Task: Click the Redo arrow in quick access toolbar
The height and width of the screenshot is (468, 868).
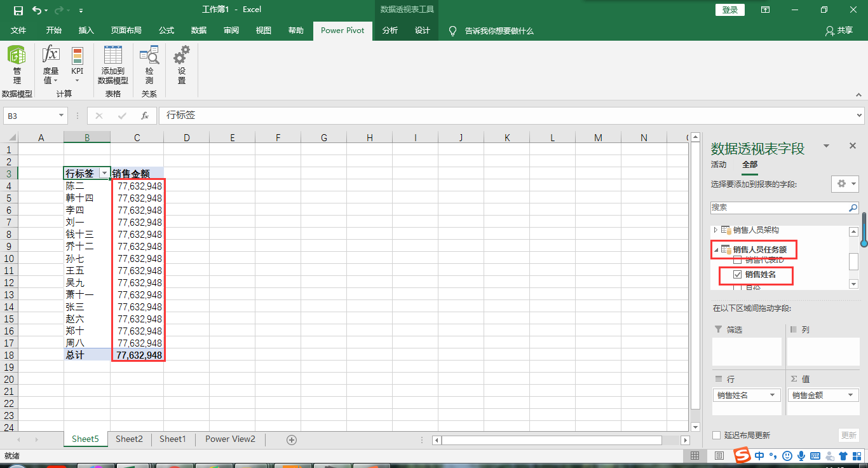Action: [59, 10]
